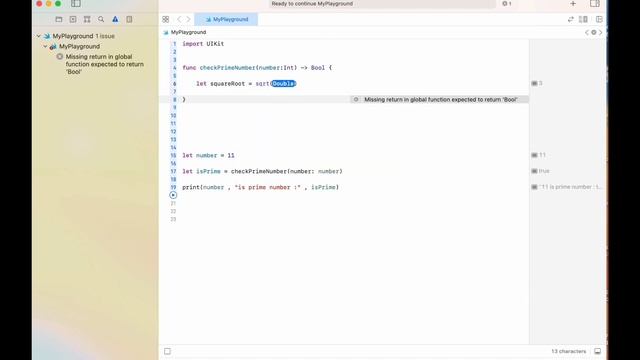
Task: Click the closing brace on line 8
Action: (x=184, y=100)
